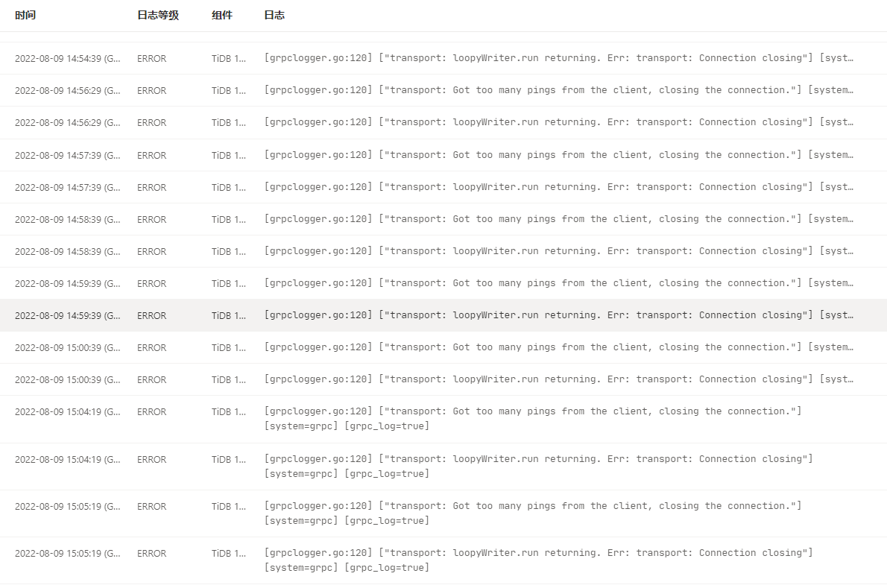Click TiDB component in 15:00:39 loopyWriter row
This screenshot has width=887, height=588.
click(228, 379)
